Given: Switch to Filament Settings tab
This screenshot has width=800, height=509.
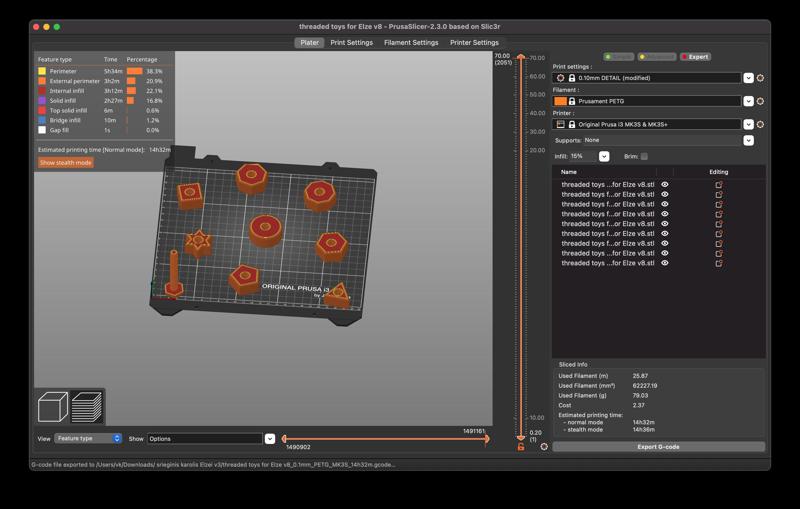Looking at the screenshot, I should 411,43.
